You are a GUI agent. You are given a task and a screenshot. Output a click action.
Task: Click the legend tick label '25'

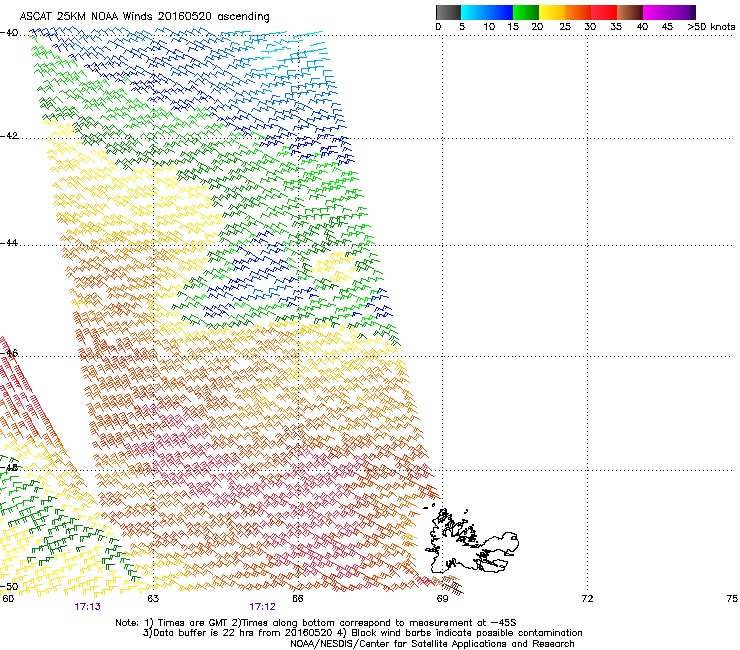pos(565,27)
